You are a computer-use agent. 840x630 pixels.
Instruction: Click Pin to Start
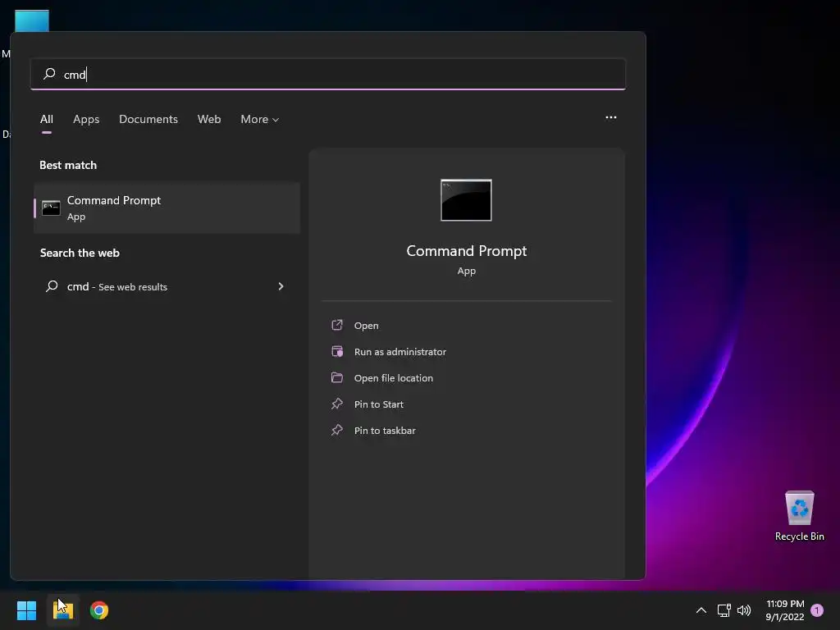coord(378,404)
